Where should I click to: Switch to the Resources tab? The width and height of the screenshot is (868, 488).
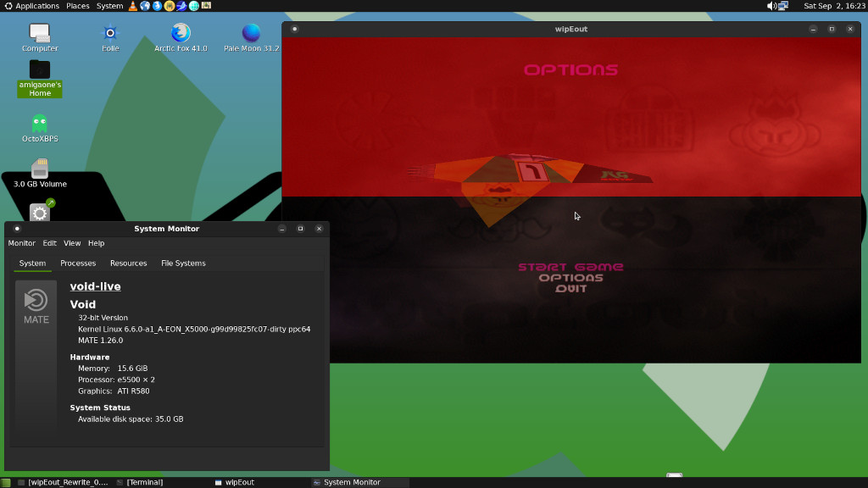129,263
